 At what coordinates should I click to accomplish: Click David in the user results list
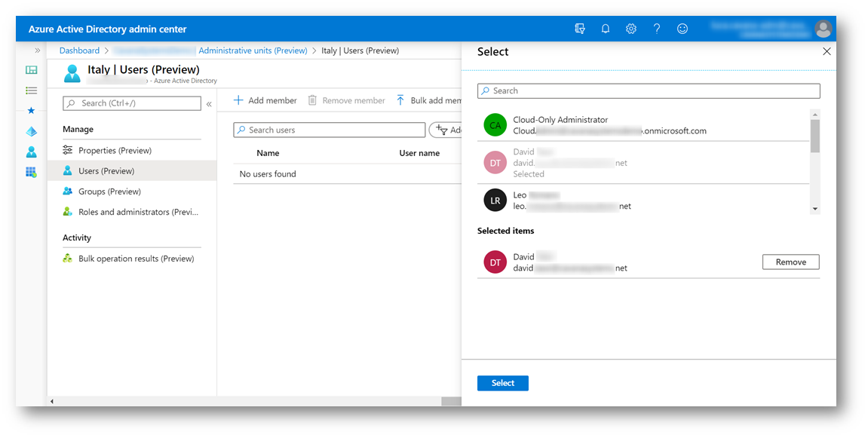pos(643,163)
